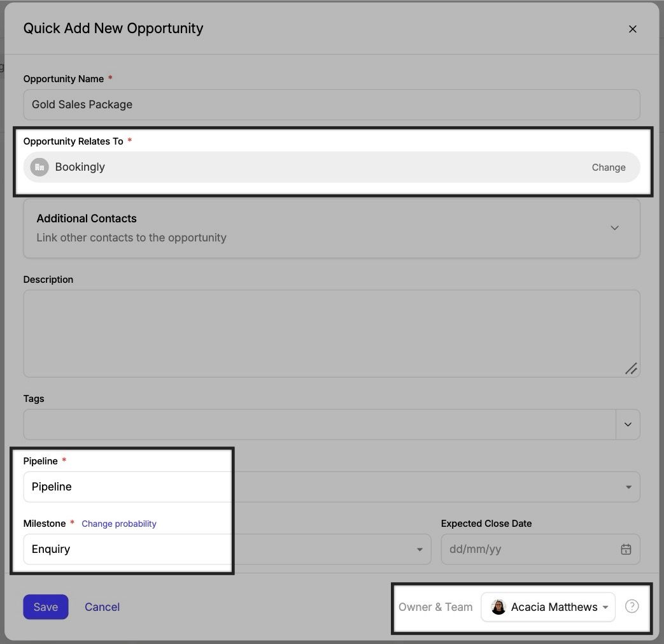Save the new opportunity
The image size is (664, 644).
click(x=46, y=606)
